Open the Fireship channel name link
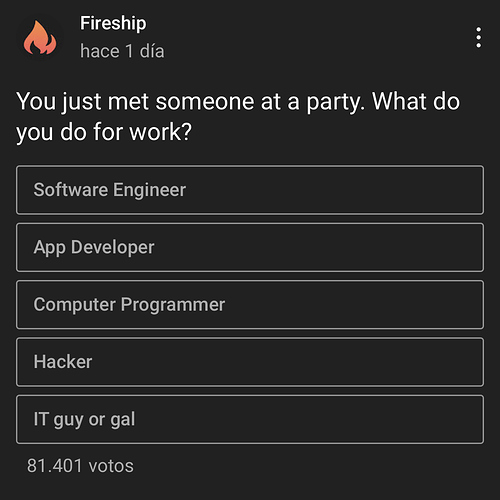The width and height of the screenshot is (500, 500). click(113, 24)
